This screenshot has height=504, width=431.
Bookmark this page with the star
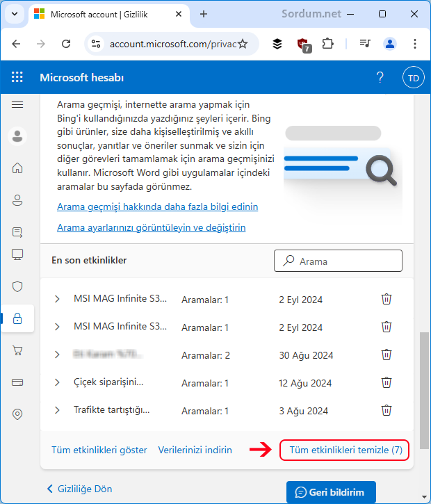click(x=243, y=44)
